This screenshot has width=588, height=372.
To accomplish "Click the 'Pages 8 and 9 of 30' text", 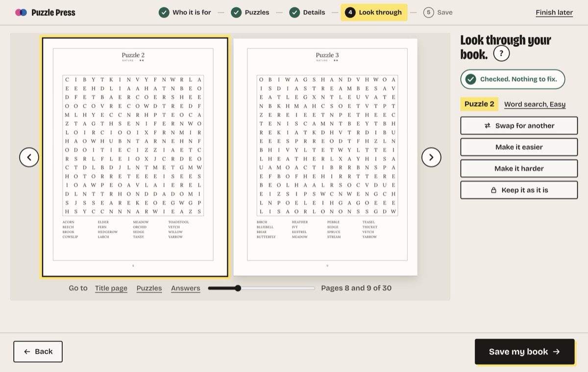I will [x=356, y=288].
